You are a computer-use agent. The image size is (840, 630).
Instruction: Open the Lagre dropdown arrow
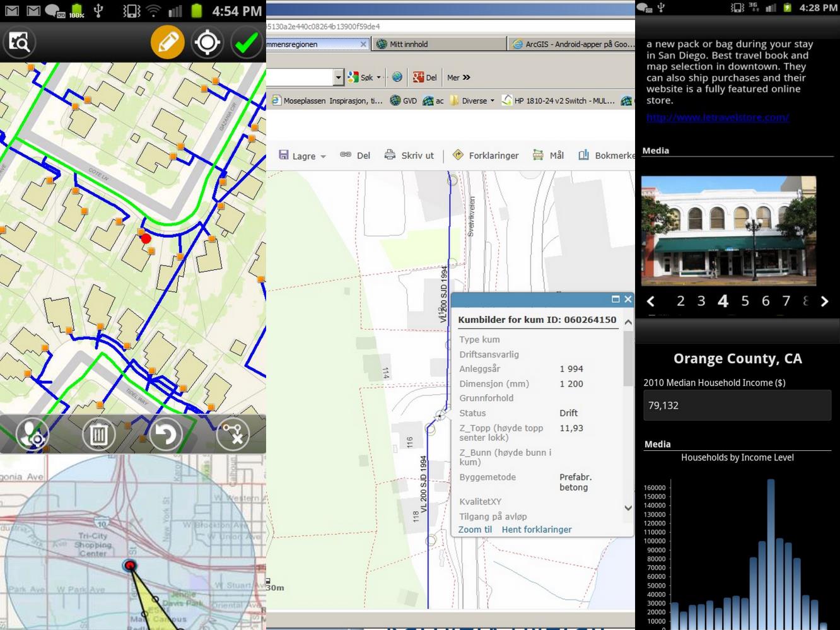(x=324, y=156)
